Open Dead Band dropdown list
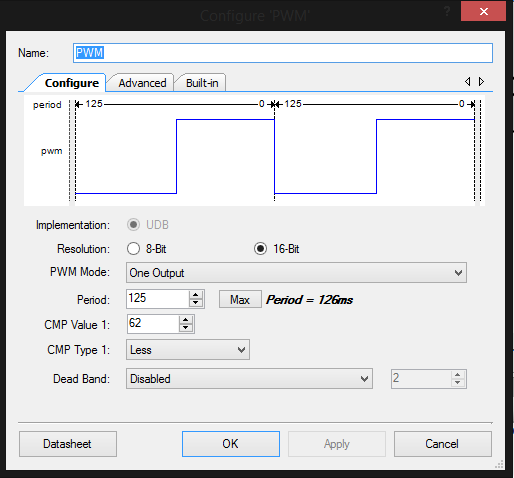 coord(249,379)
